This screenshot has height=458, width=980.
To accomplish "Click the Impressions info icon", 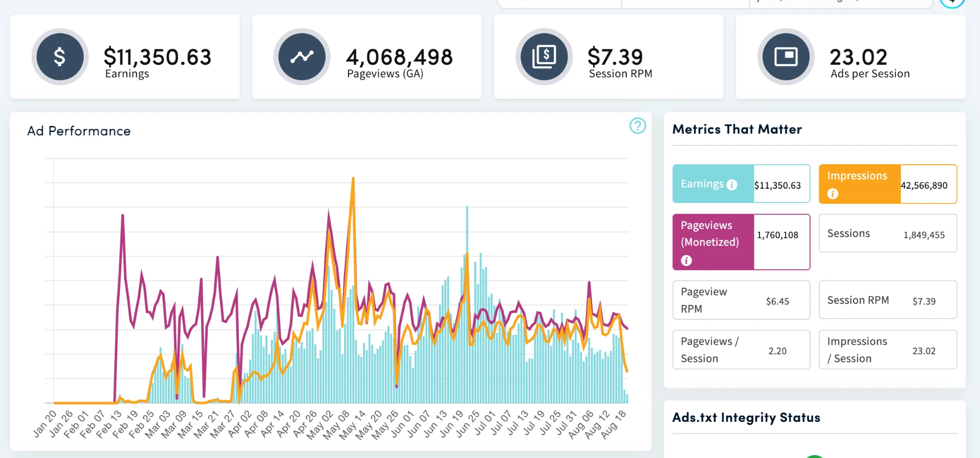I will pos(832,193).
